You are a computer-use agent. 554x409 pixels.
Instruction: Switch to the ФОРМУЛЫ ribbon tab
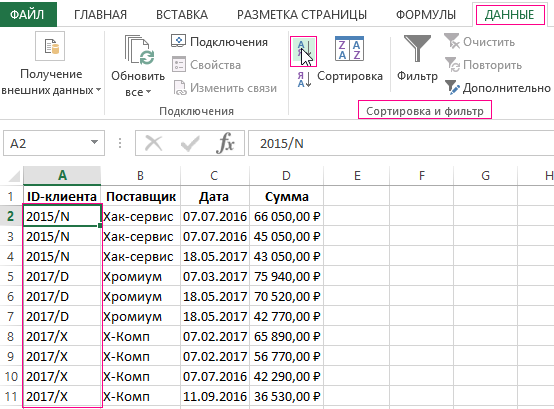coord(426,15)
